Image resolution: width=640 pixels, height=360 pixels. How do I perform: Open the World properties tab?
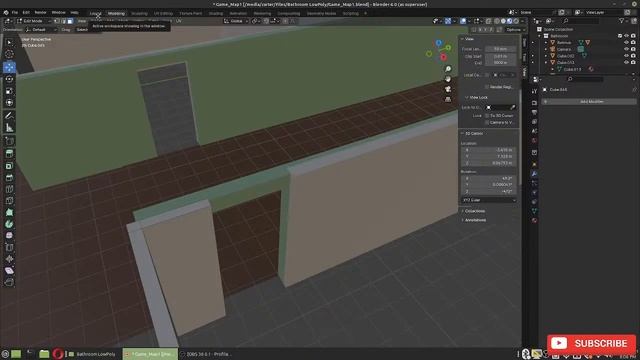point(534,140)
